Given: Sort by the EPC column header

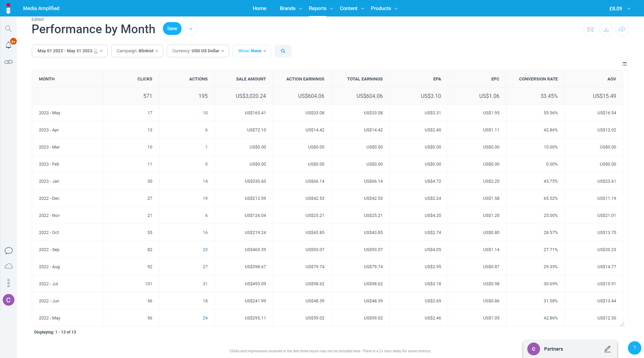Looking at the screenshot, I should click(495, 79).
